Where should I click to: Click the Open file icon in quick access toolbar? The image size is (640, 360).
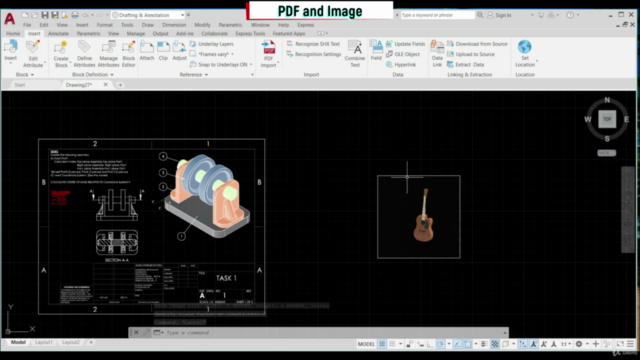pos(35,15)
